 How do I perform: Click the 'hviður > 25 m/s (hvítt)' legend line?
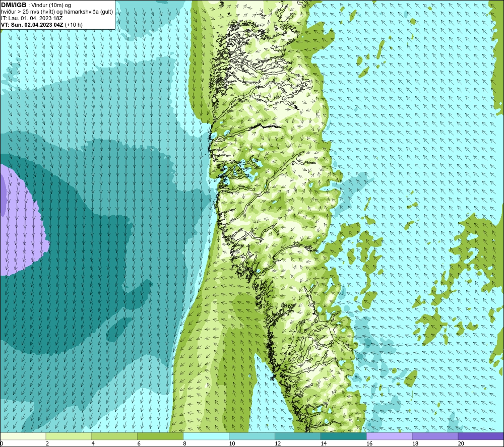[x=57, y=12]
